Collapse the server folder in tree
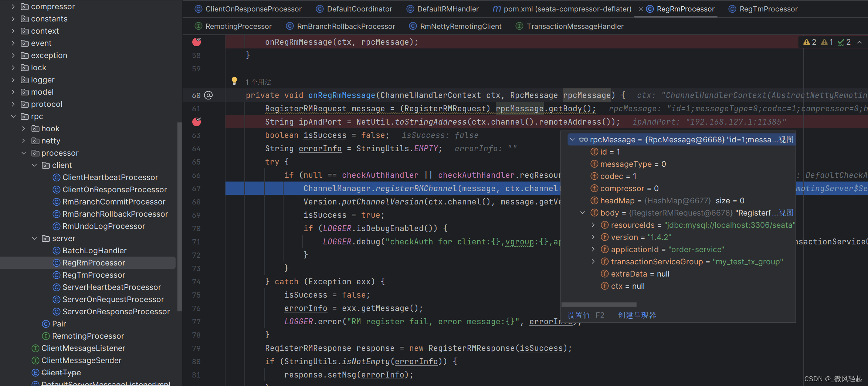 pos(34,238)
